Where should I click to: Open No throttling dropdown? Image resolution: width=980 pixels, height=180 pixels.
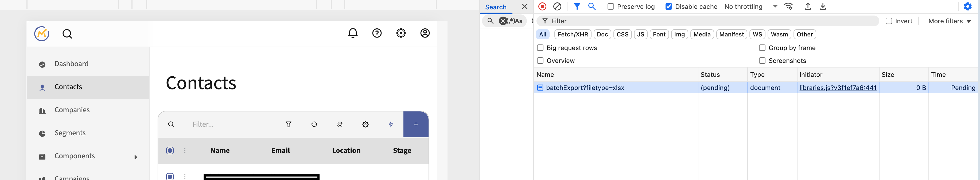point(750,6)
